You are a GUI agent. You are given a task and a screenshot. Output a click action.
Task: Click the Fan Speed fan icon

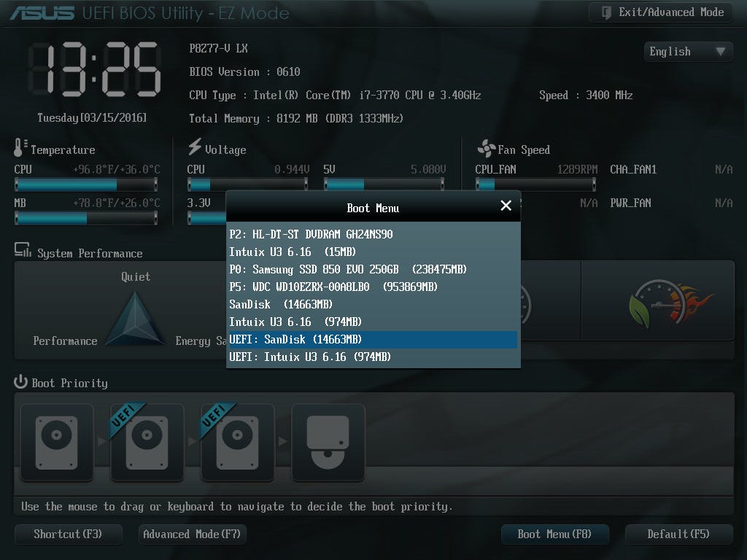tap(487, 149)
